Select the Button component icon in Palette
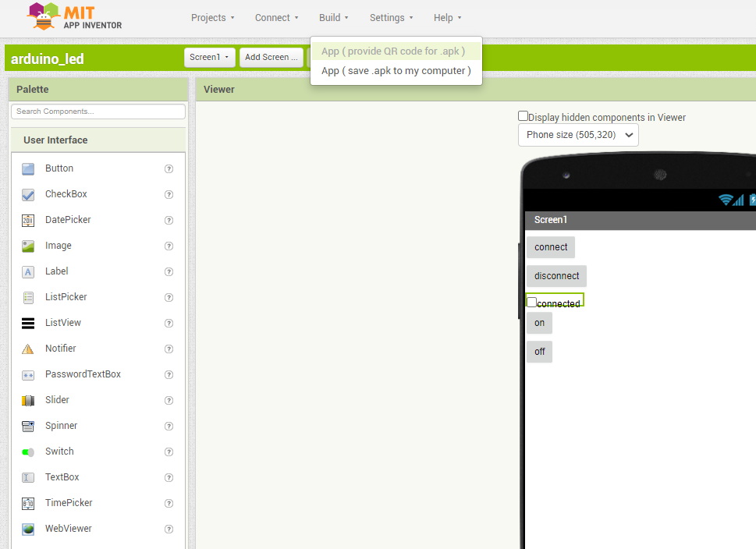This screenshot has height=549, width=756. [x=28, y=168]
